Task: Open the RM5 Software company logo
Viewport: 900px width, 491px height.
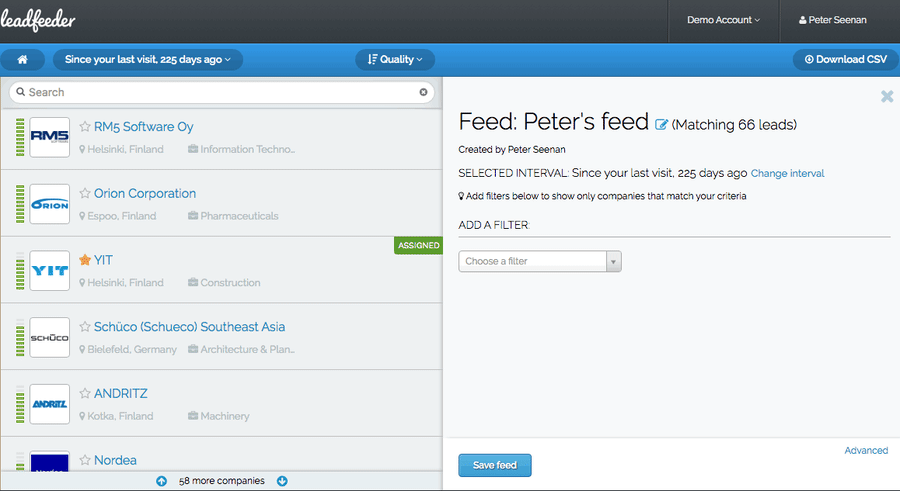Action: click(50, 137)
